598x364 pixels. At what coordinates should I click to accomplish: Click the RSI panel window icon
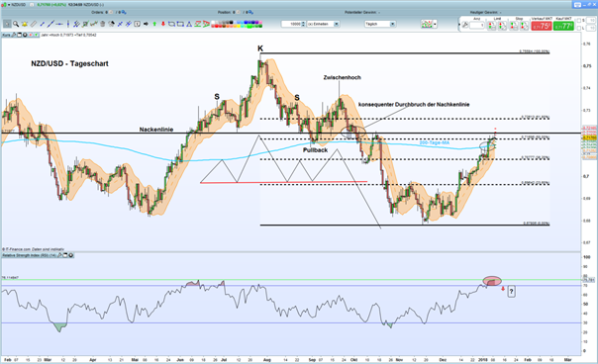[65, 255]
